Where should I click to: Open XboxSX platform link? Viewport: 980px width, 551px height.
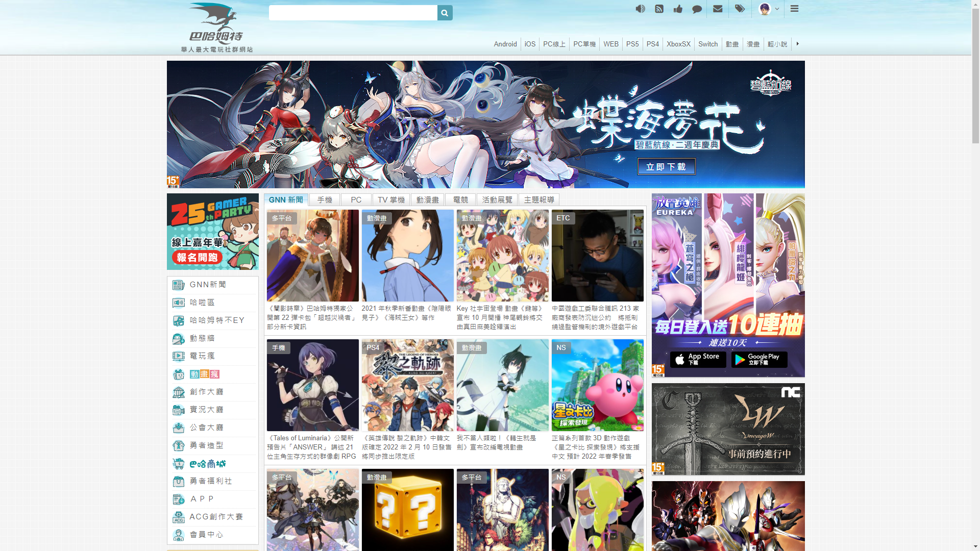point(678,44)
